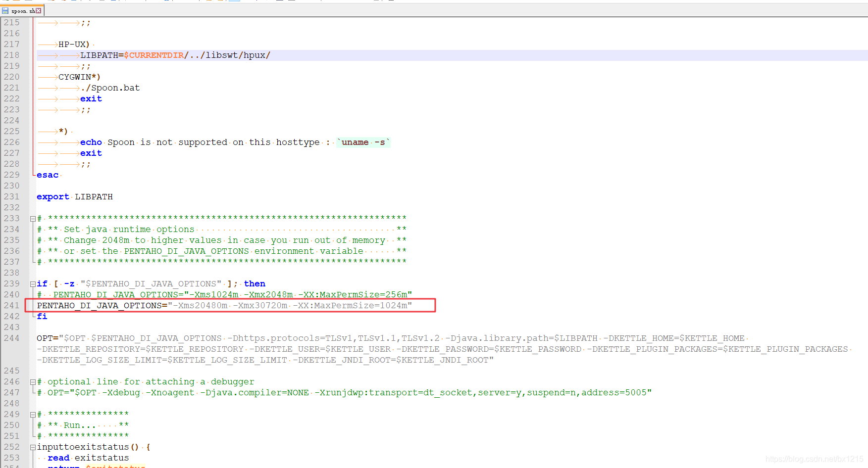This screenshot has height=468, width=868.
Task: Click LIBPATH after export on line 231
Action: [x=94, y=196]
